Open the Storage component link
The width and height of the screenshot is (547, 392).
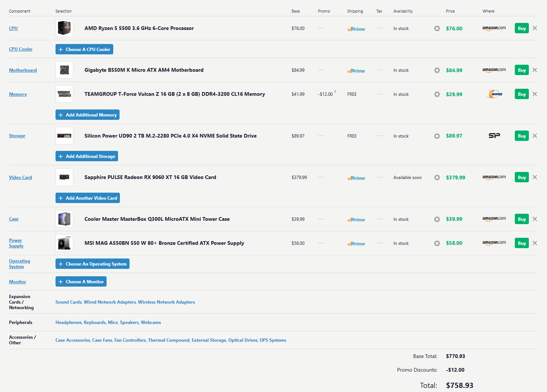coord(17,136)
